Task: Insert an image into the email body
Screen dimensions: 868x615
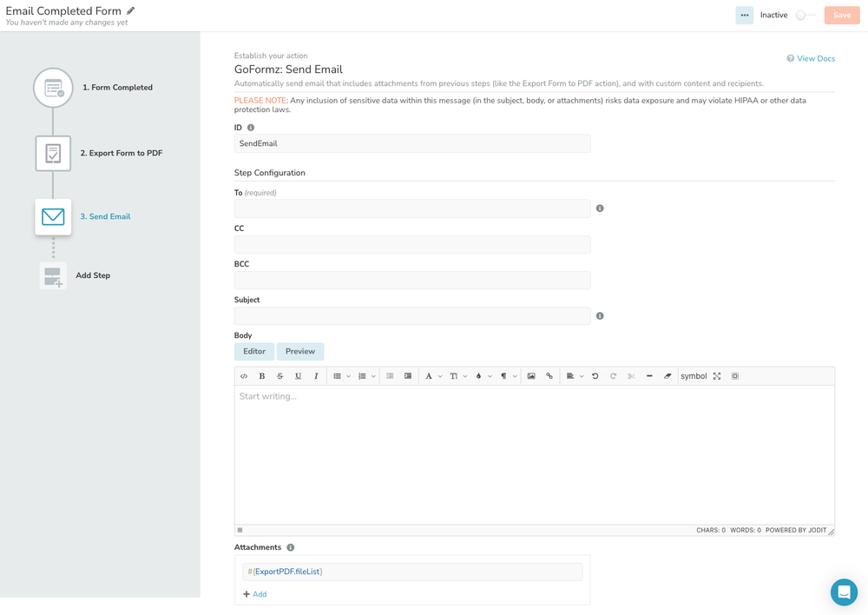Action: (x=532, y=375)
